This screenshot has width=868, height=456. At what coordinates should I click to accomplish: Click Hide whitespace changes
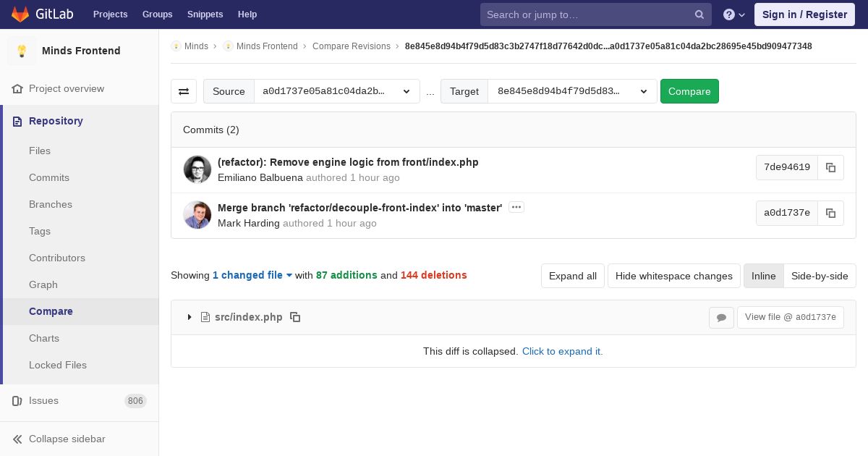pyautogui.click(x=674, y=276)
